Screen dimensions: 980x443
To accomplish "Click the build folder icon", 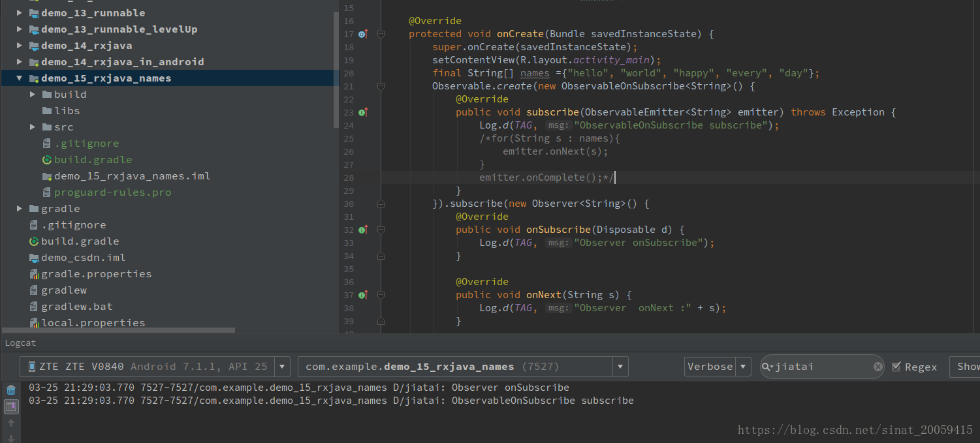I will 47,95.
